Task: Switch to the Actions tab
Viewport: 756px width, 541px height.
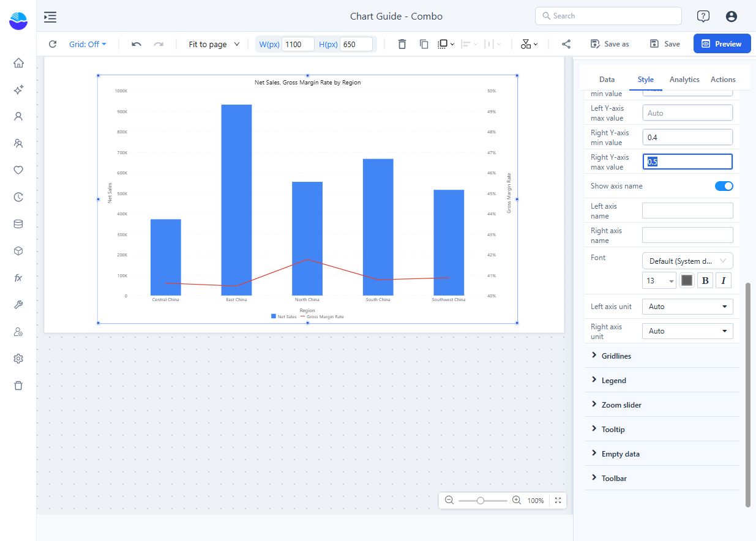Action: coord(723,80)
